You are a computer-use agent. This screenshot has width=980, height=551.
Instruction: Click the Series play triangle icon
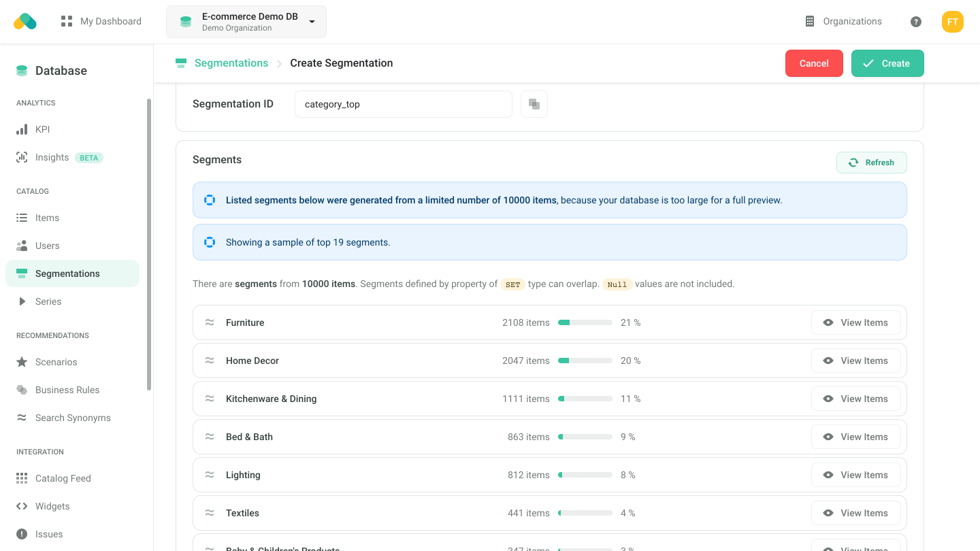pos(22,301)
